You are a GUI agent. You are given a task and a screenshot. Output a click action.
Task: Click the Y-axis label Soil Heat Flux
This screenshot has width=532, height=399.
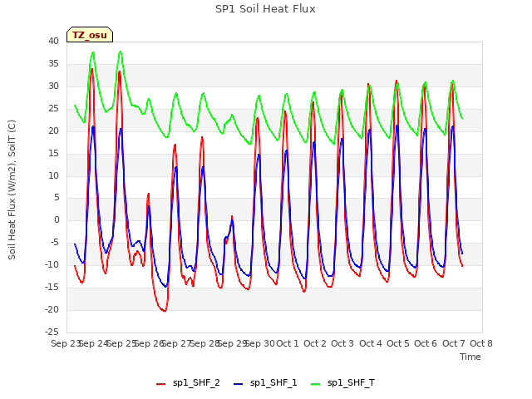pyautogui.click(x=12, y=190)
